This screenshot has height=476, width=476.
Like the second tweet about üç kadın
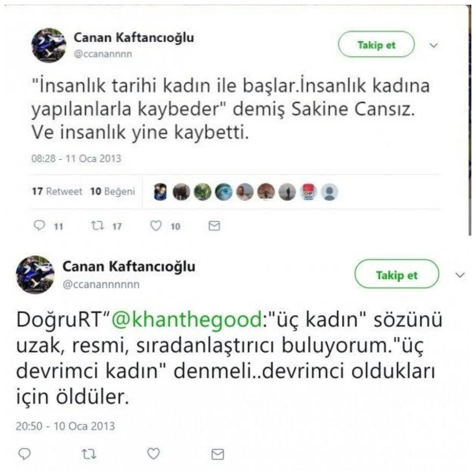[x=153, y=454]
